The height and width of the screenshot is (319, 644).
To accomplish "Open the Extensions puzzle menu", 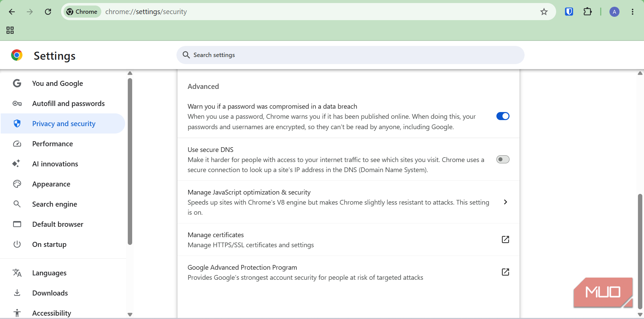I will (587, 12).
